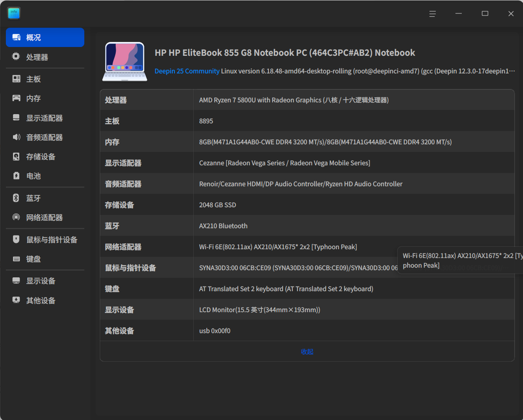The height and width of the screenshot is (420, 523).
Task: Open 显示适配器 display adapter sidebar entry
Action: (45, 118)
